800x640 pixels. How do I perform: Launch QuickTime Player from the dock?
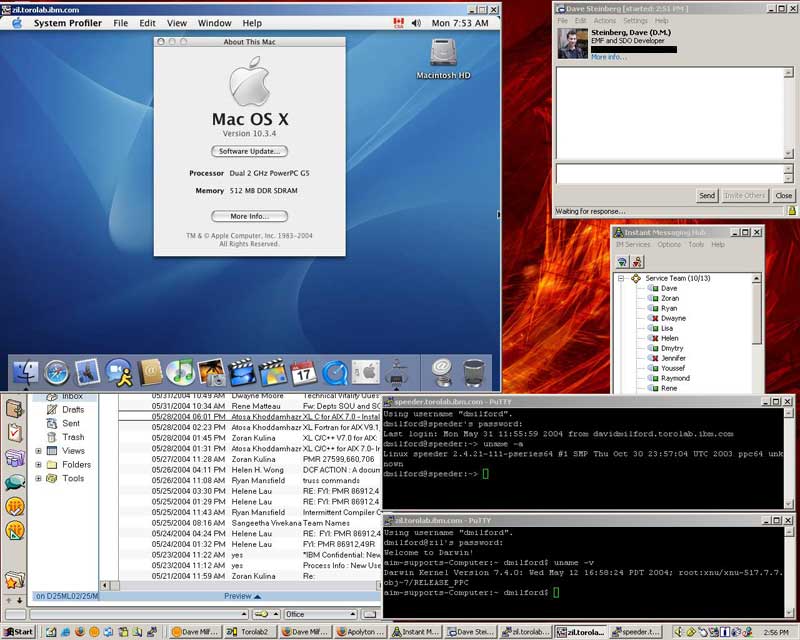(334, 373)
